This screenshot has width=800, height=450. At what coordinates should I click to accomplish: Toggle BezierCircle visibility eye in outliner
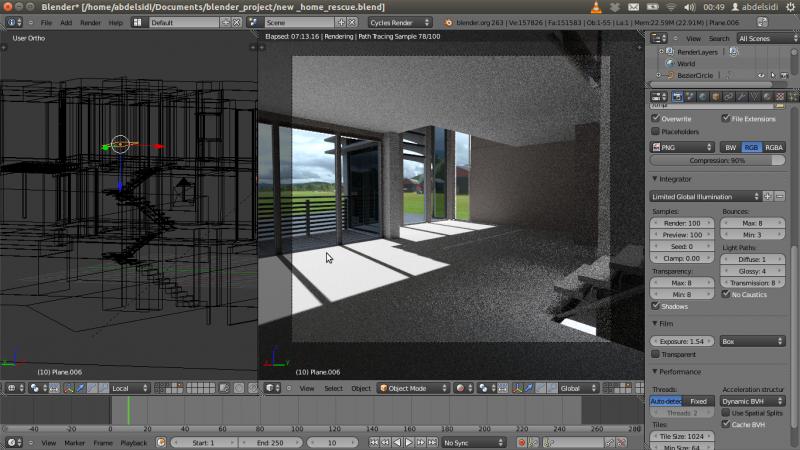761,76
